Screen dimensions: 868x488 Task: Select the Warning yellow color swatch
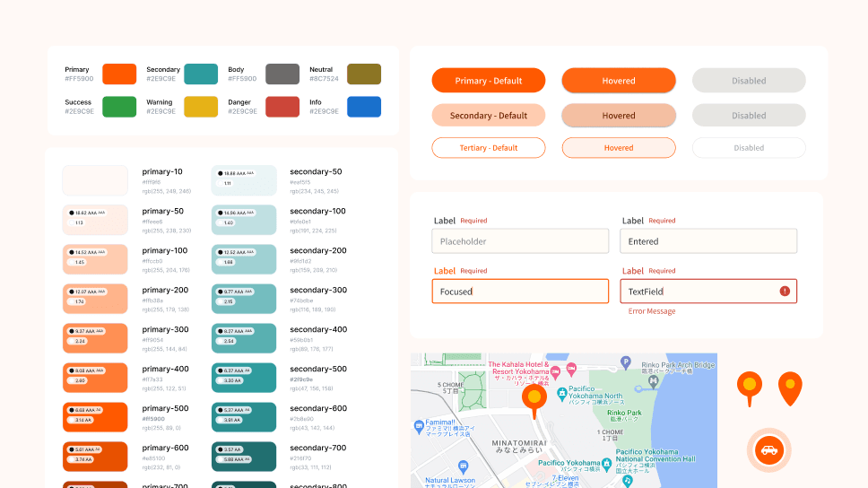(200, 107)
